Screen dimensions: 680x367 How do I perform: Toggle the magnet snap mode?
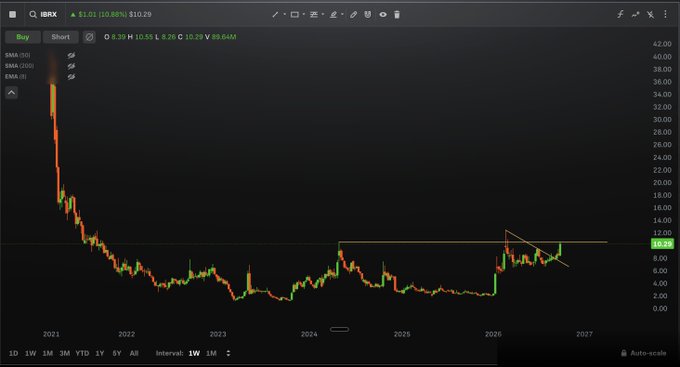(x=368, y=14)
